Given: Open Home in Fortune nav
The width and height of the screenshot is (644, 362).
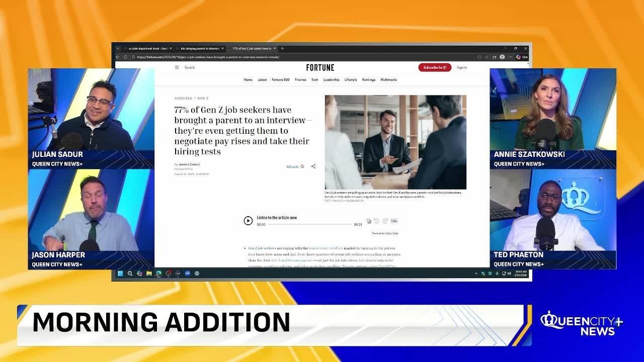Looking at the screenshot, I should point(248,80).
